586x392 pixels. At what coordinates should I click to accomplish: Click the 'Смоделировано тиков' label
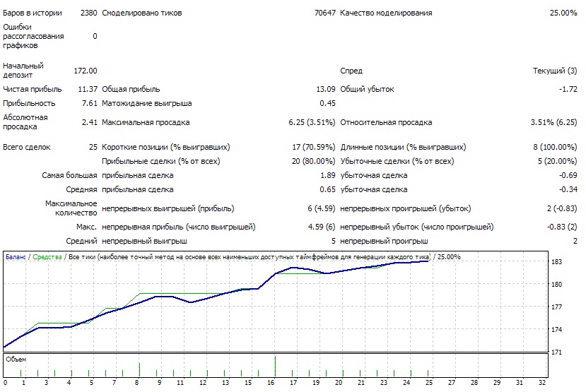coord(142,13)
